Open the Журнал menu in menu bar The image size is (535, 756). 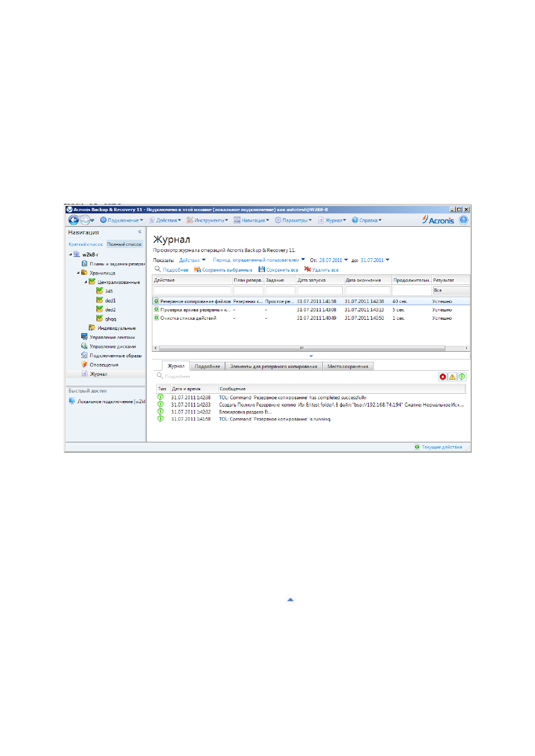[332, 220]
